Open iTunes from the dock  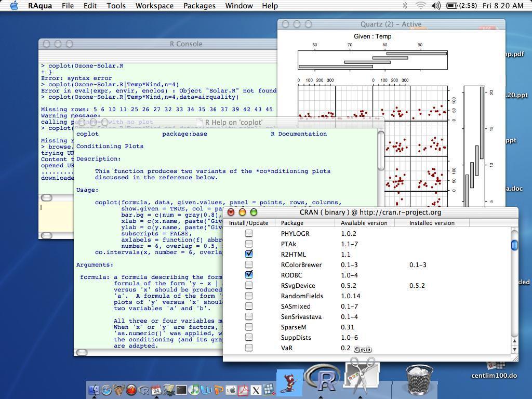point(194,390)
